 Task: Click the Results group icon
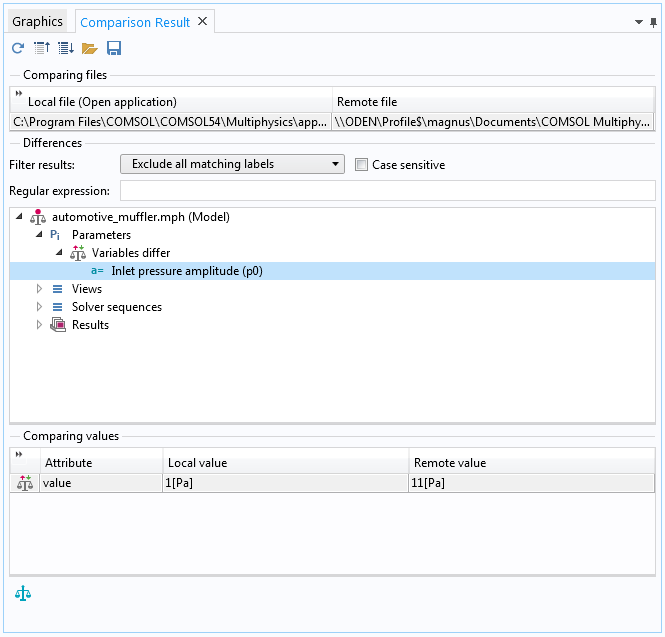58,325
